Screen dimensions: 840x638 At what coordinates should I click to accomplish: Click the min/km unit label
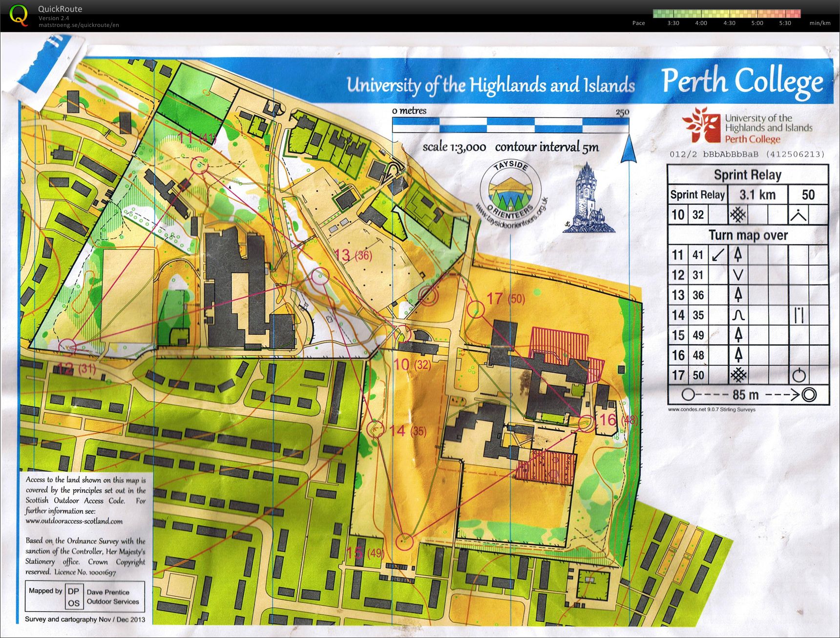820,23
